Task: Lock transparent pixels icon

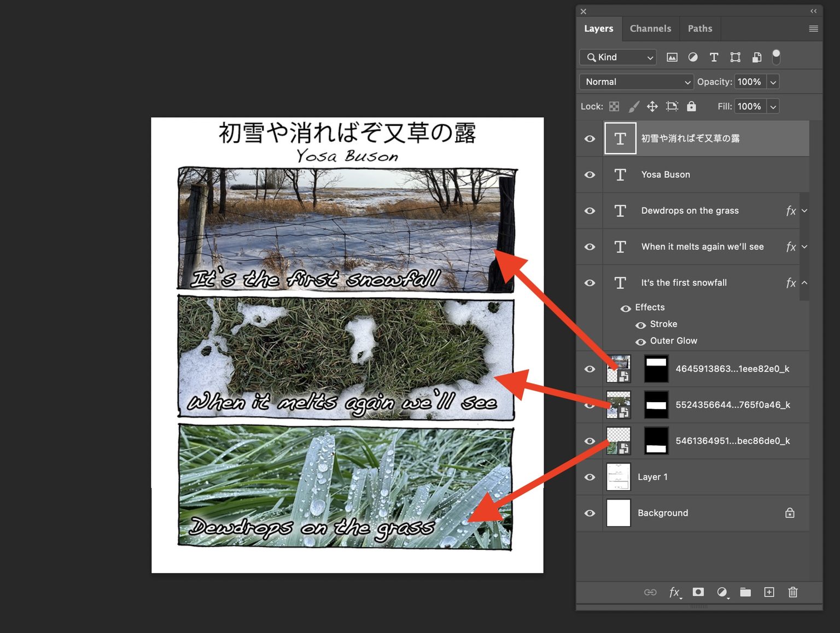Action: click(614, 107)
